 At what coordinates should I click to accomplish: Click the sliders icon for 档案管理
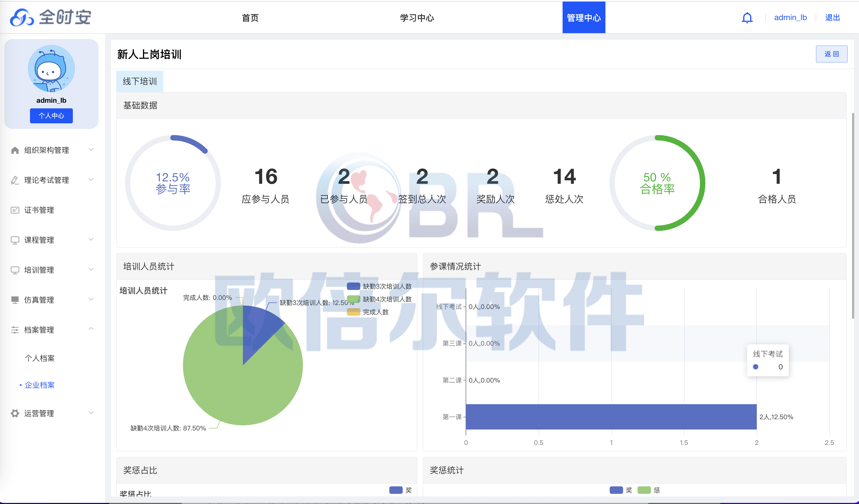click(x=15, y=330)
